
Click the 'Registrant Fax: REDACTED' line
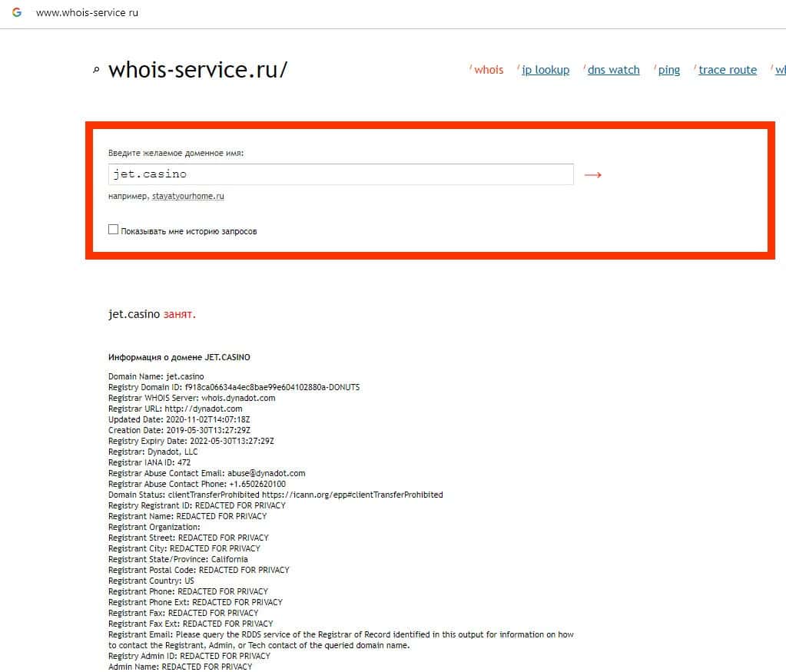click(183, 614)
